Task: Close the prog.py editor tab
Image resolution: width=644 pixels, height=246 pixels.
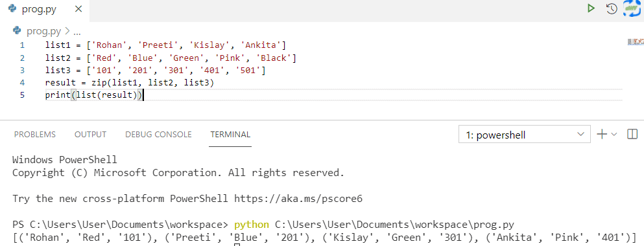Action: (x=79, y=9)
